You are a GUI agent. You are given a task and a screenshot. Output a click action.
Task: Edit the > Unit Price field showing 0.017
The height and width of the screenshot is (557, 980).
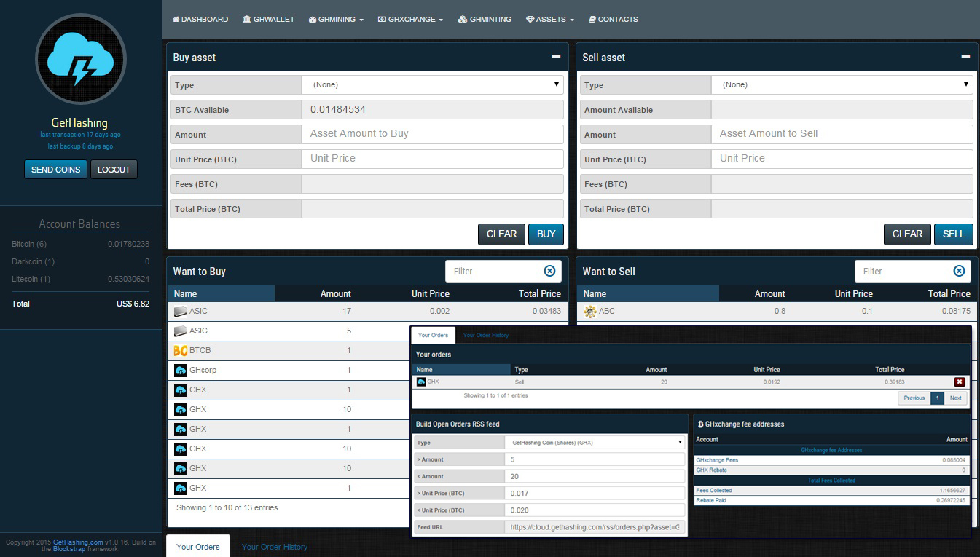pyautogui.click(x=595, y=493)
